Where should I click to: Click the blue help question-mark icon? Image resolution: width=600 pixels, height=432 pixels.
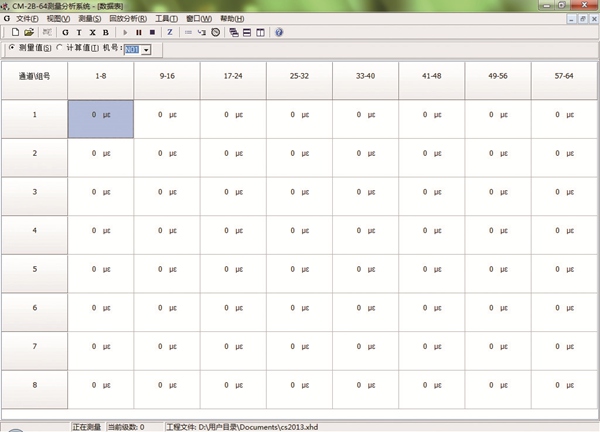coord(278,32)
